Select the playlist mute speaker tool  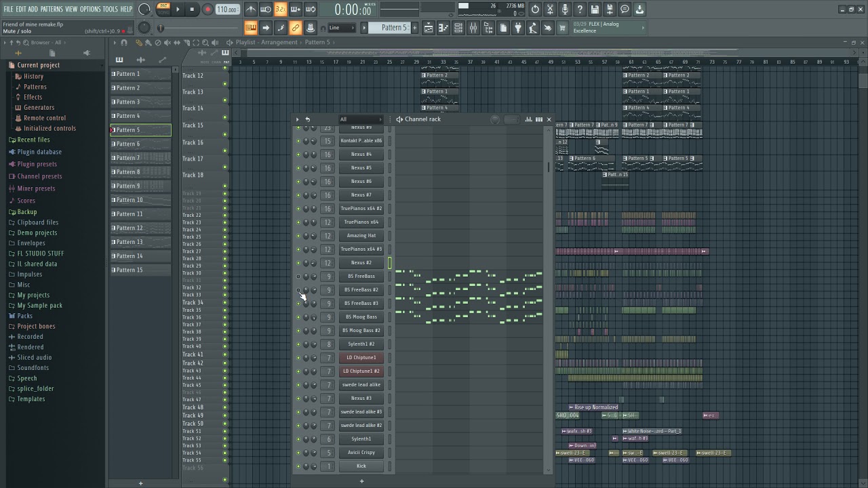pos(167,43)
